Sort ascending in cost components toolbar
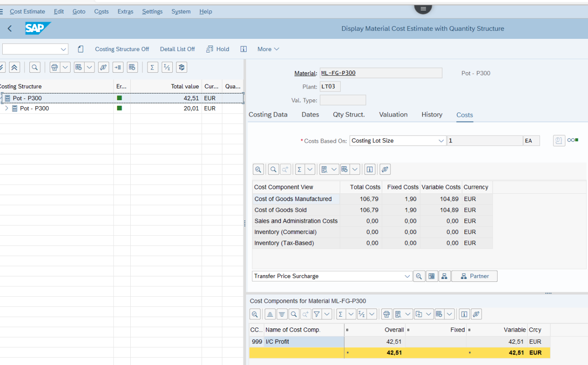588x365 pixels. pyautogui.click(x=270, y=314)
